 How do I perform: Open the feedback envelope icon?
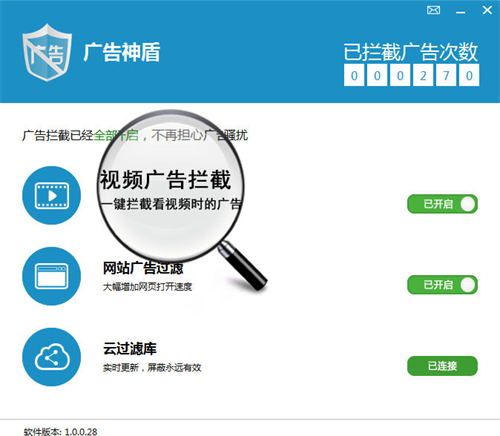[433, 10]
